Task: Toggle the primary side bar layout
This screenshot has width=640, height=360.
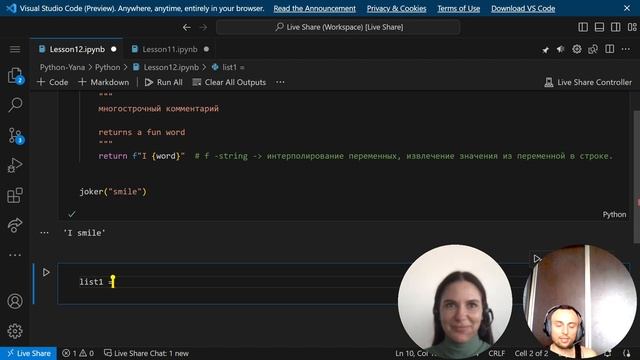Action: tap(583, 27)
